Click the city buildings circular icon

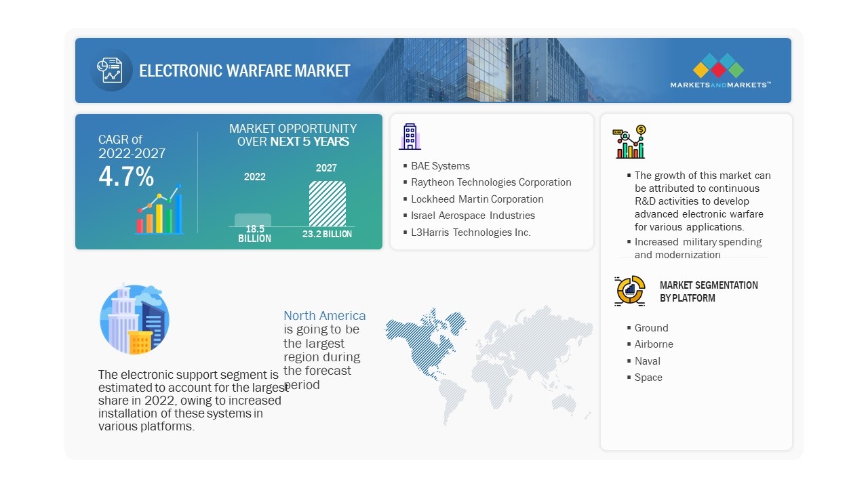tap(134, 319)
